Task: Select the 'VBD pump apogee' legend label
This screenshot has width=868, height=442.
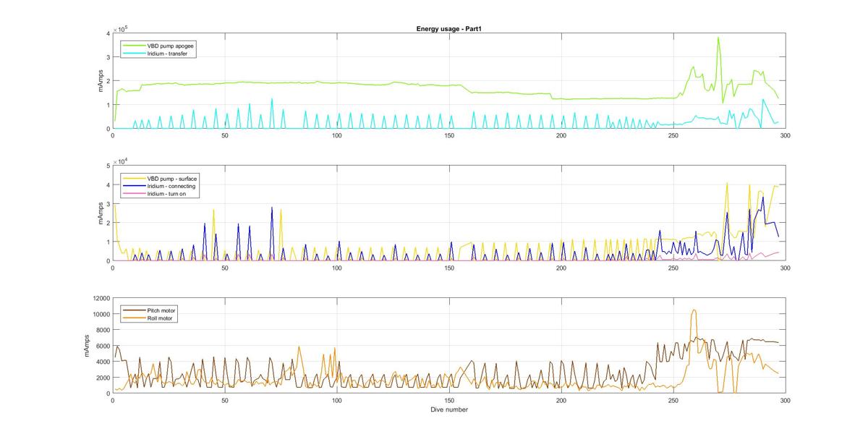Action: (x=171, y=45)
